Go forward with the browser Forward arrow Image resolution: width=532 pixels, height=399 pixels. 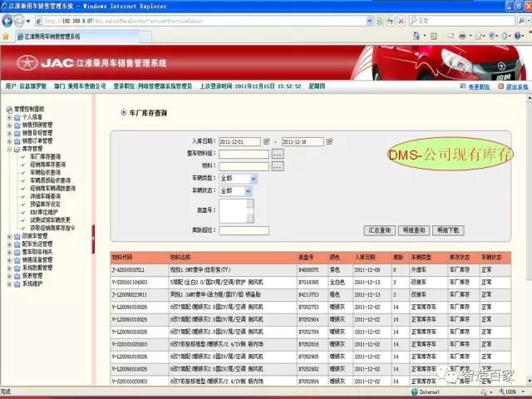click(18, 21)
